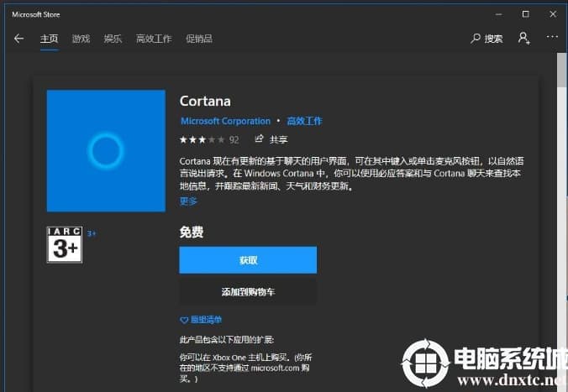Click the 搜索 magnifier button
The image size is (568, 392).
click(x=486, y=38)
